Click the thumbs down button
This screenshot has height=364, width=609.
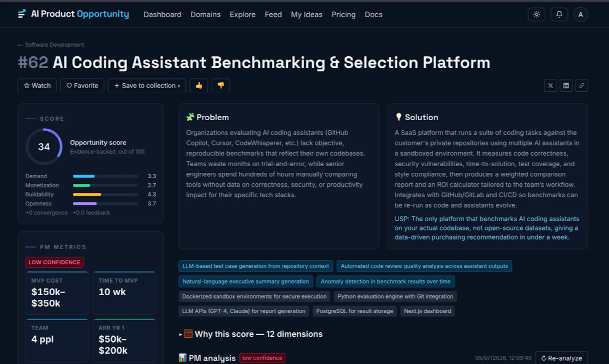tap(221, 86)
